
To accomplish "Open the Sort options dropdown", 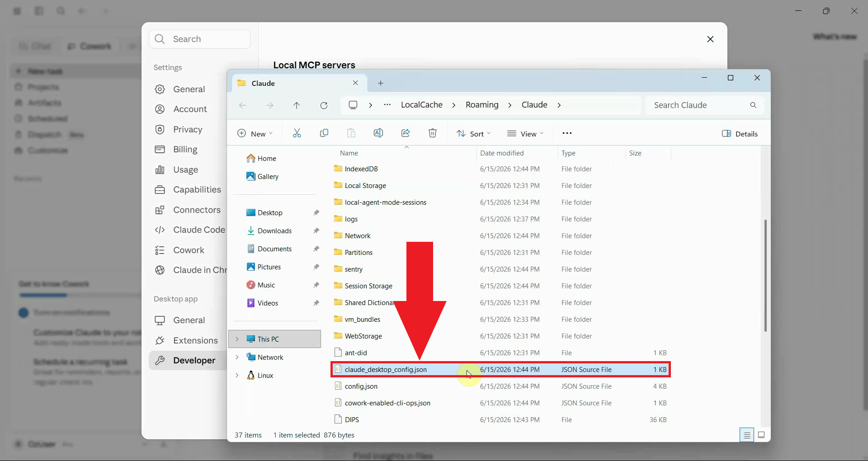I will tap(473, 133).
